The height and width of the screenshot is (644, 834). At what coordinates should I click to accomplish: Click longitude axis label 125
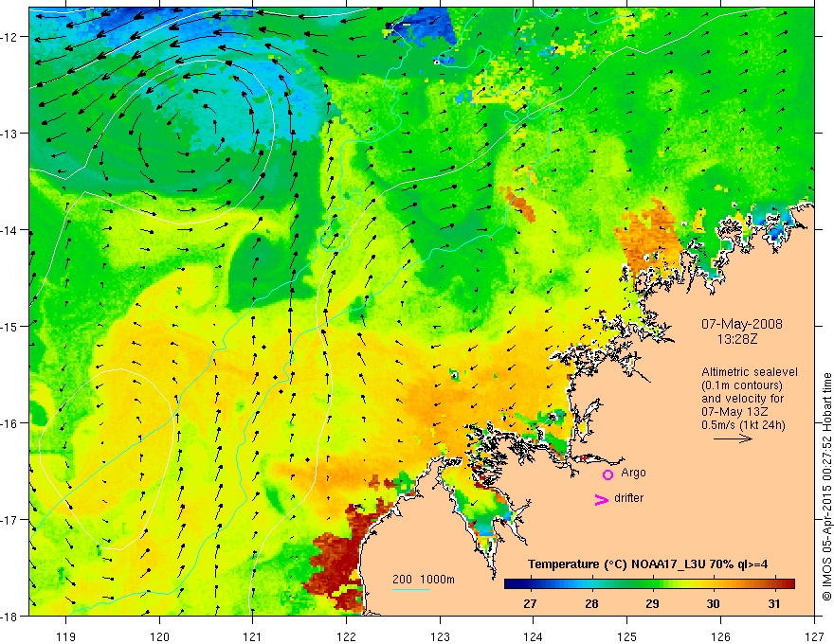coord(627,636)
